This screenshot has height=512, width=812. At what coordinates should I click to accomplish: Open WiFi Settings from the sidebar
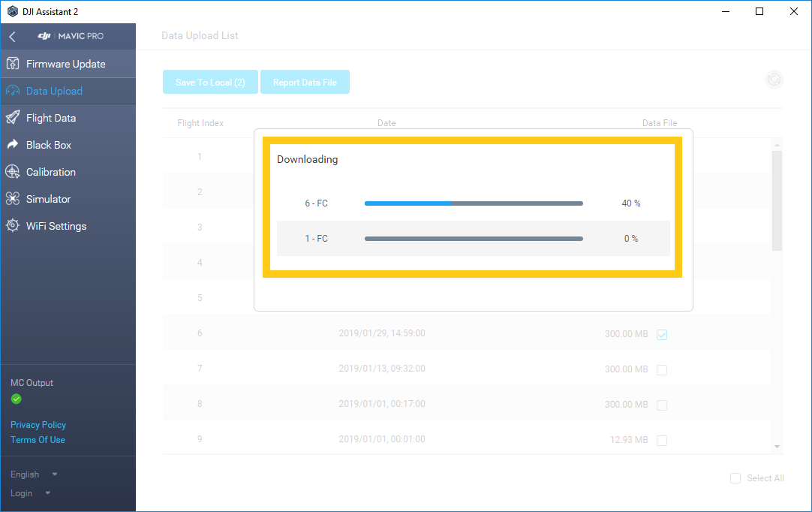pyautogui.click(x=68, y=225)
